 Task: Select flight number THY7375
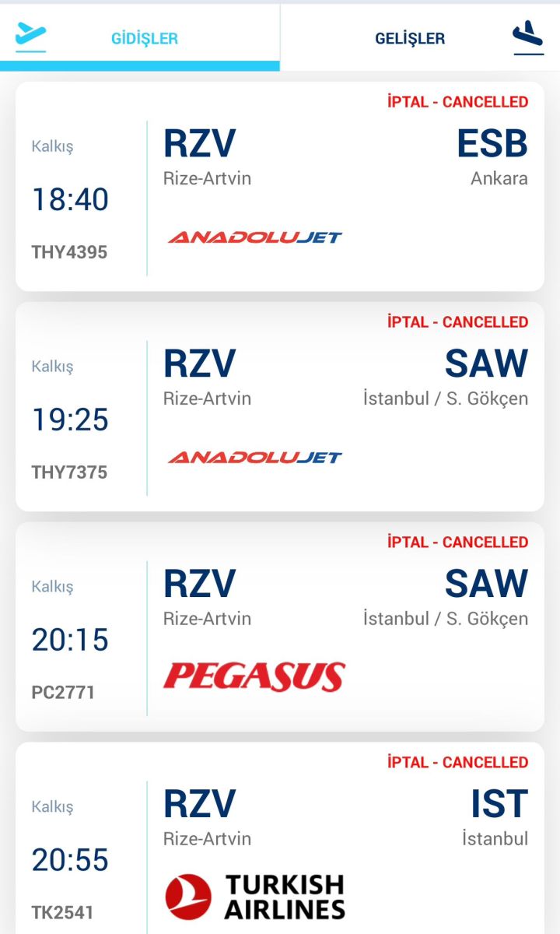coord(69,472)
